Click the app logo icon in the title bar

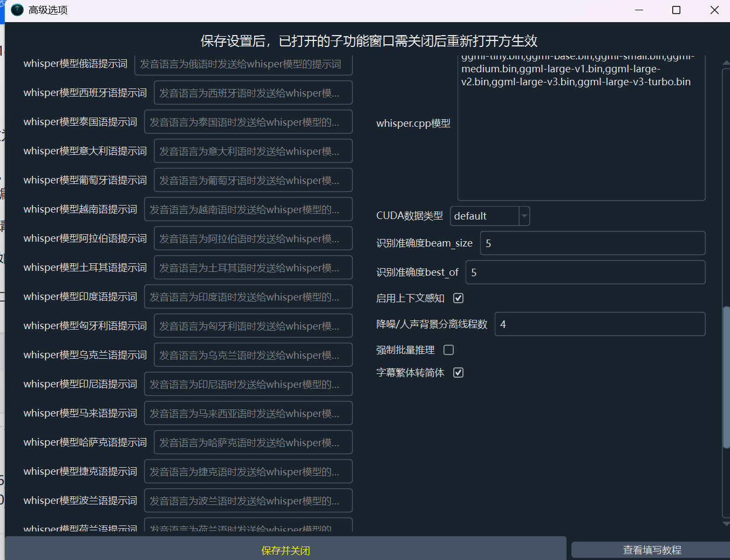tap(17, 10)
